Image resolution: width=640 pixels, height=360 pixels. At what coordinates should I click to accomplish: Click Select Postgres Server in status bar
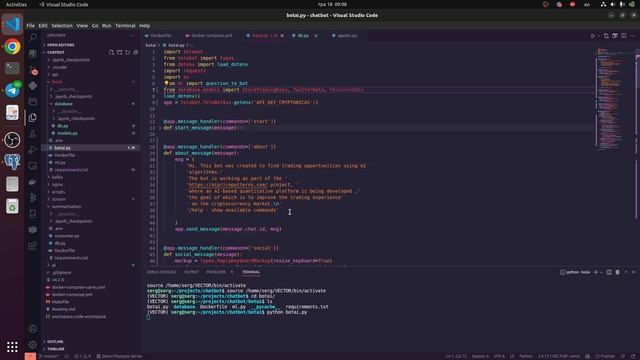click(x=119, y=356)
